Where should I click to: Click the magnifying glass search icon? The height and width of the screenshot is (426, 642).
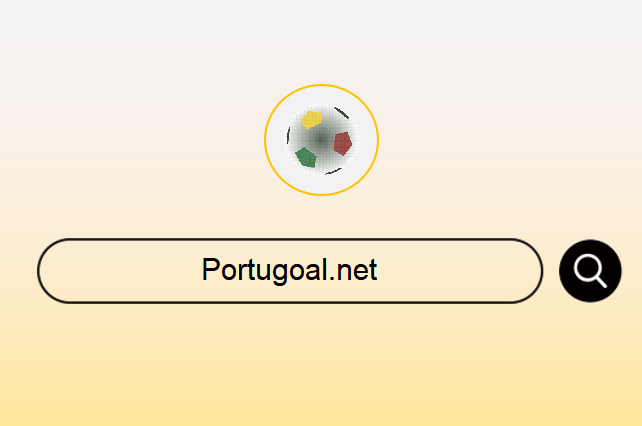[x=590, y=271]
